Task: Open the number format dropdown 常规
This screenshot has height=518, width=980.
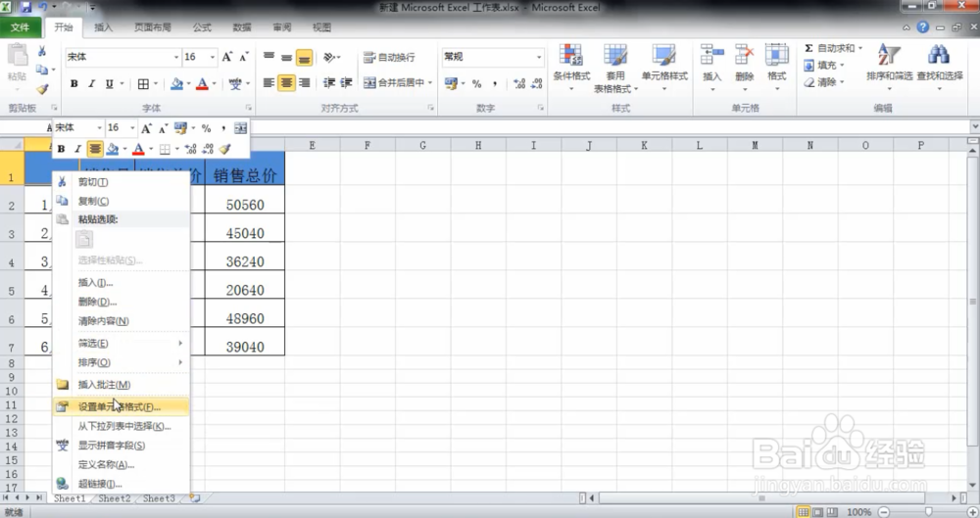Action: click(539, 57)
